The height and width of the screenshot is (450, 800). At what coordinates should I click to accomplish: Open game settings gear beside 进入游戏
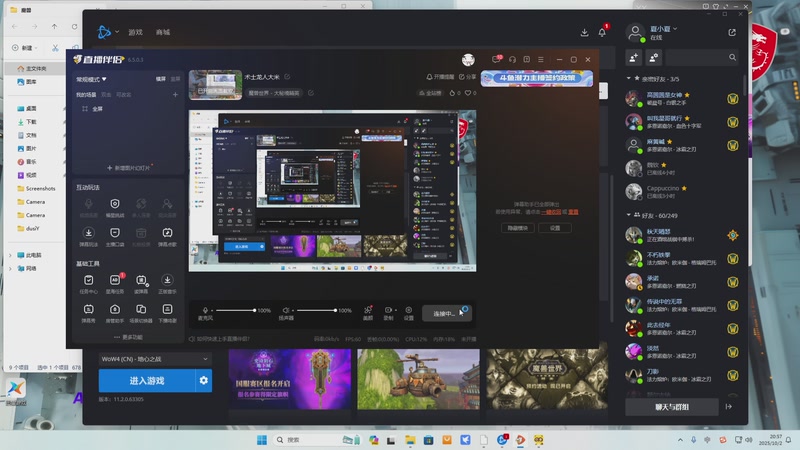tap(204, 381)
